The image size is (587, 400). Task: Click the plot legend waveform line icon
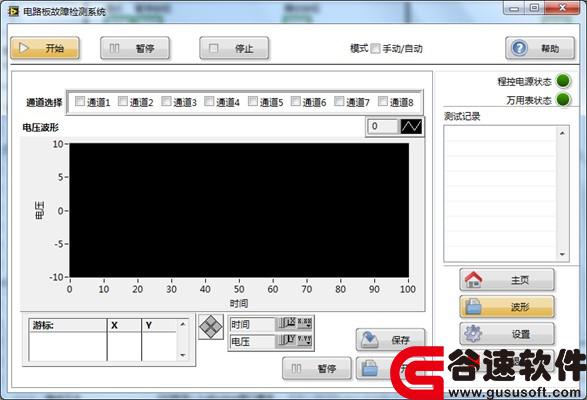[411, 127]
